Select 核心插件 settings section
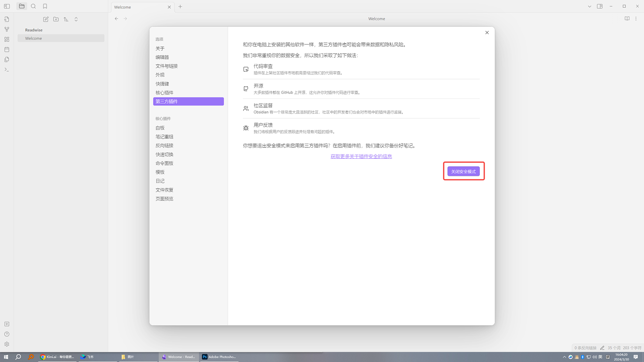This screenshot has width=644, height=362. pos(164,93)
